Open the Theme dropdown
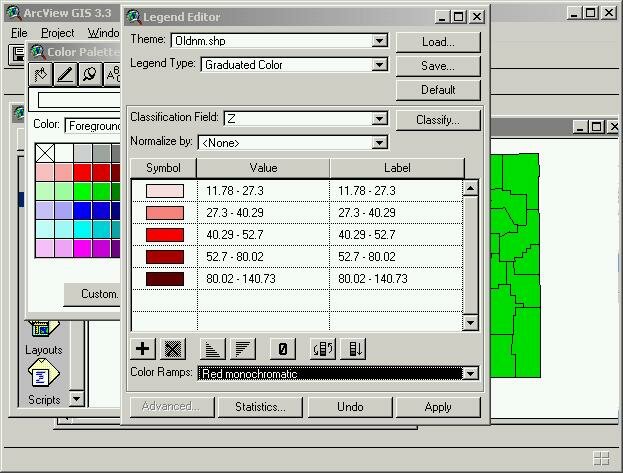623x473 pixels. pyautogui.click(x=379, y=41)
